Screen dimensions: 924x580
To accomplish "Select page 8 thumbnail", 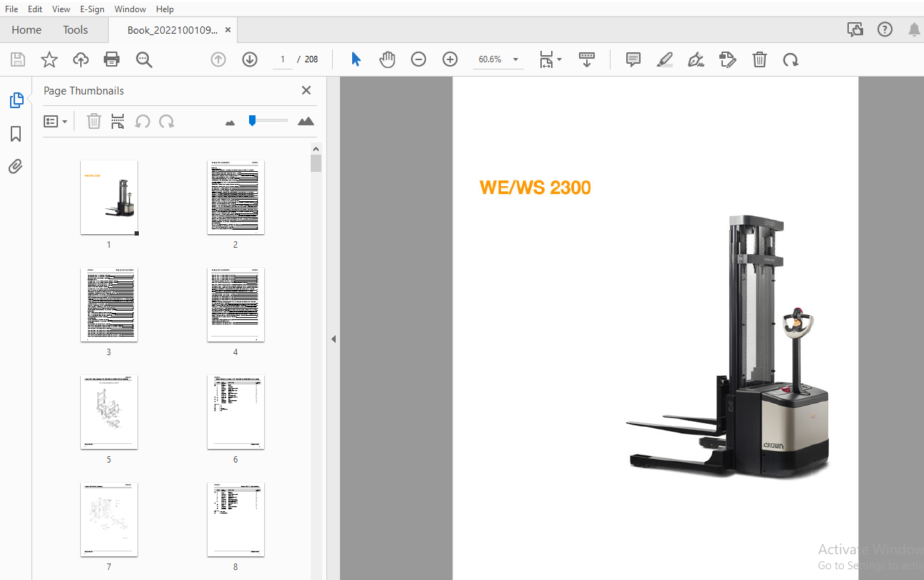I will click(235, 520).
